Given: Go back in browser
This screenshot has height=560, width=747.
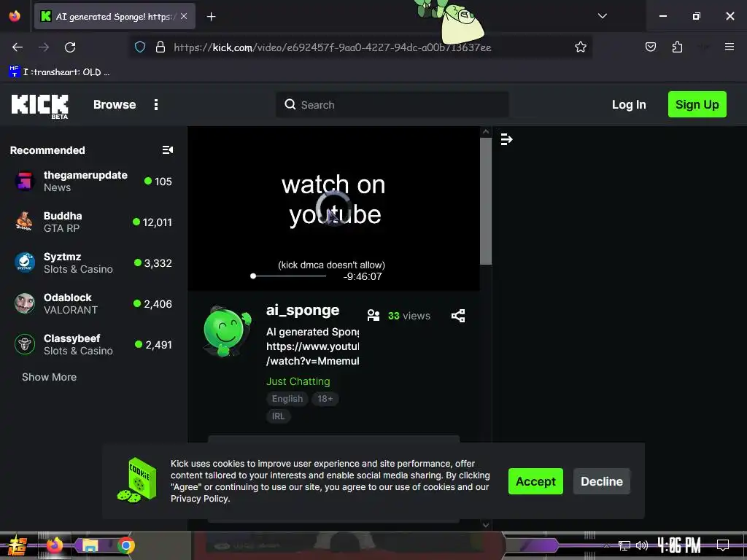Looking at the screenshot, I should [x=18, y=47].
